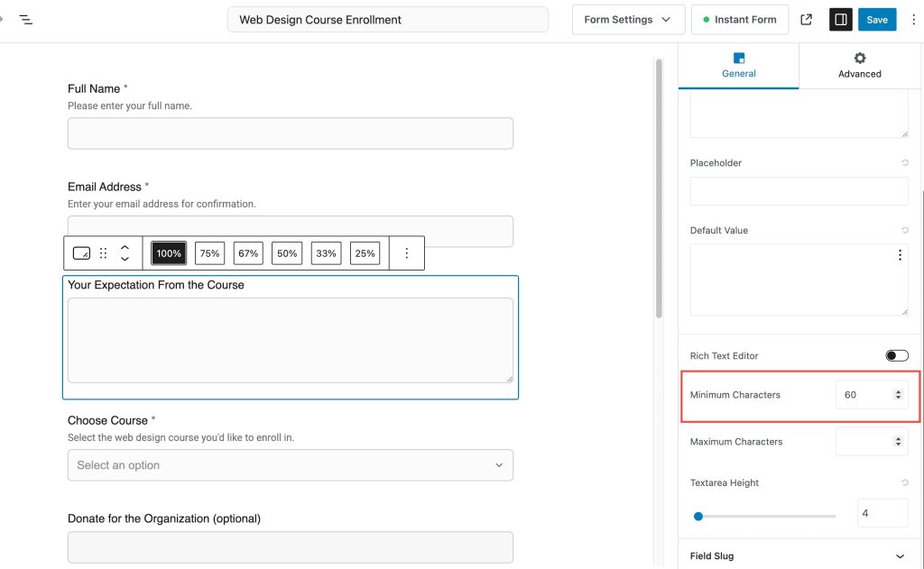The image size is (924, 569).
Task: Click the form canvas vertical scrollbar
Action: [x=659, y=188]
